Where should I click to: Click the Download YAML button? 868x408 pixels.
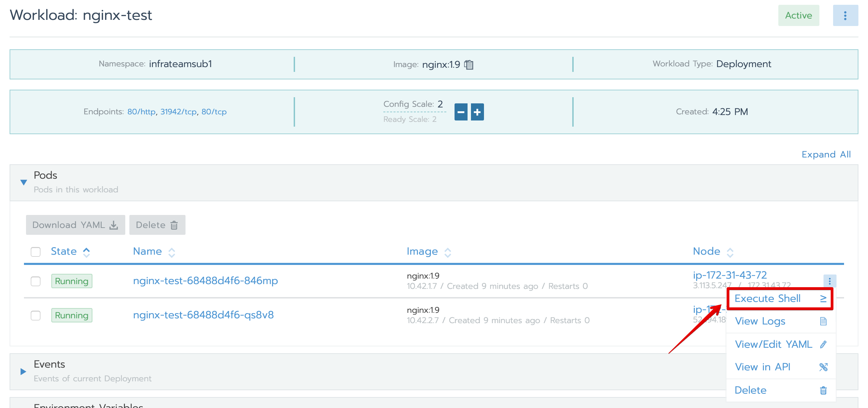(75, 225)
